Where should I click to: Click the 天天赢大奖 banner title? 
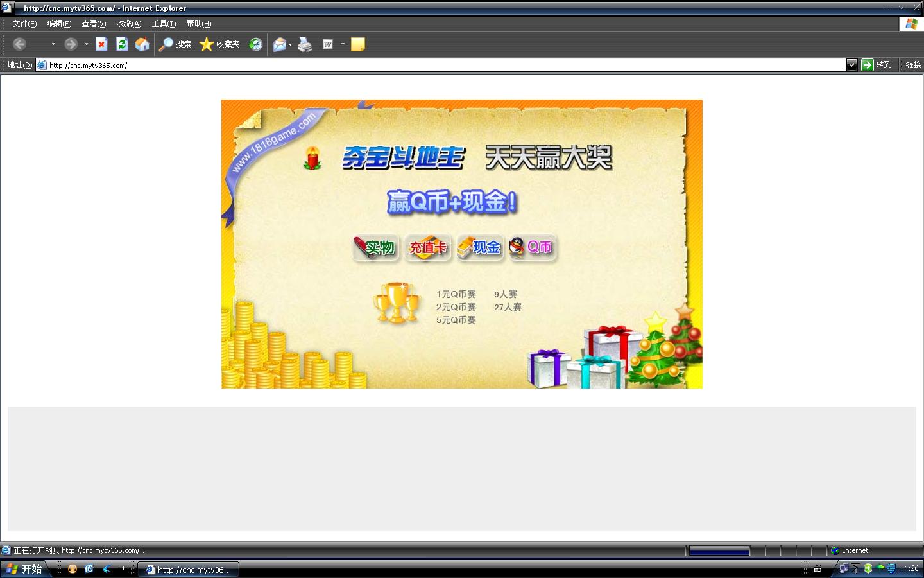click(x=549, y=157)
